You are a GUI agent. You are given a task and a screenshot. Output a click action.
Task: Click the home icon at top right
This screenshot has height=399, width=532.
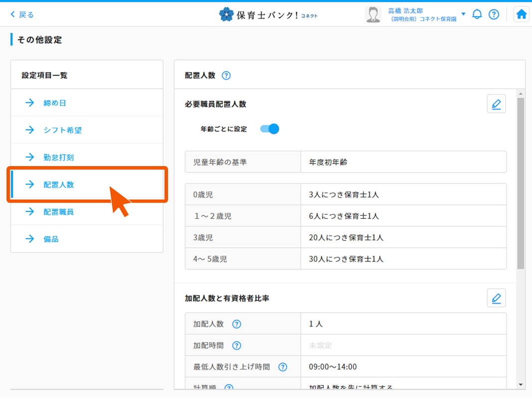point(521,14)
